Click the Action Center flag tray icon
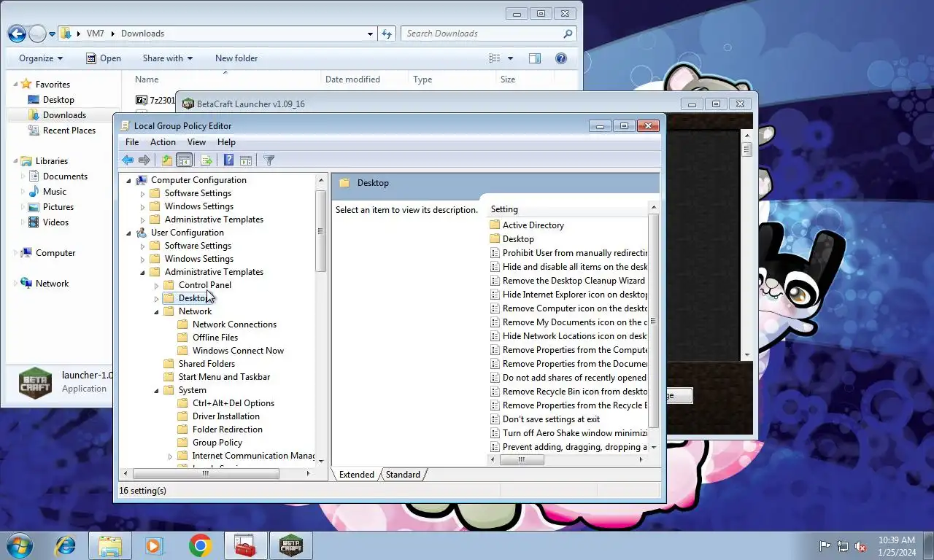This screenshot has width=934, height=560. point(825,546)
